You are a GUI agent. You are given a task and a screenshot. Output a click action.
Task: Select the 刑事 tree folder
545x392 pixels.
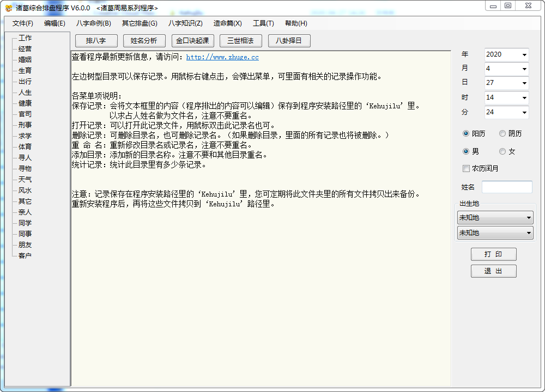[25, 125]
